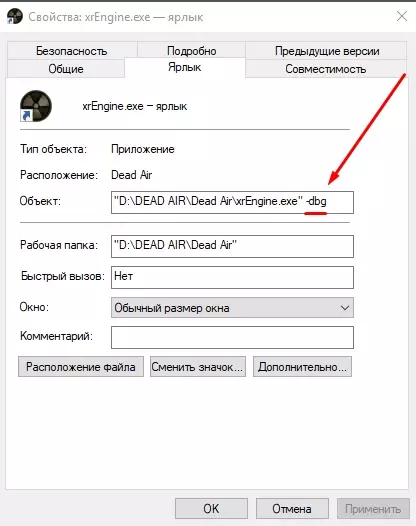This screenshot has height=526, width=416.
Task: Click the Рабочая папка input field
Action: 232,246
